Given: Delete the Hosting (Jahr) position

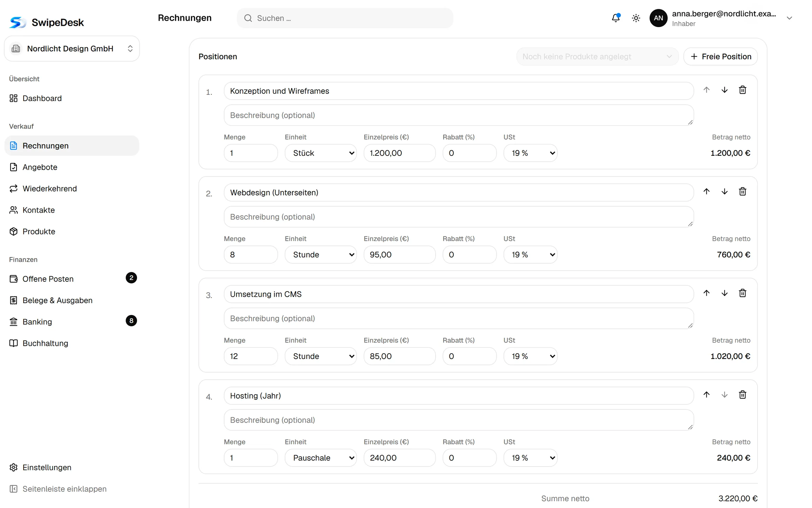Looking at the screenshot, I should [743, 395].
